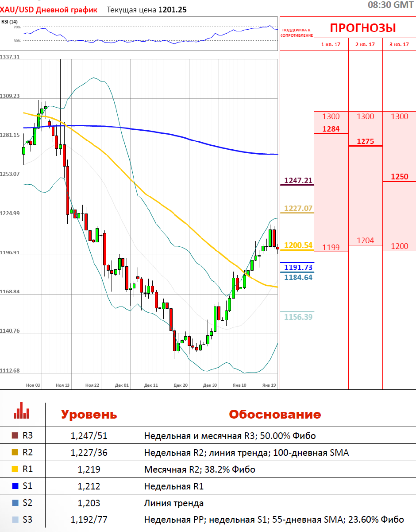This screenshot has width=416, height=532.
Task: Click the "Дек 20" date axis label
Action: 181,385
